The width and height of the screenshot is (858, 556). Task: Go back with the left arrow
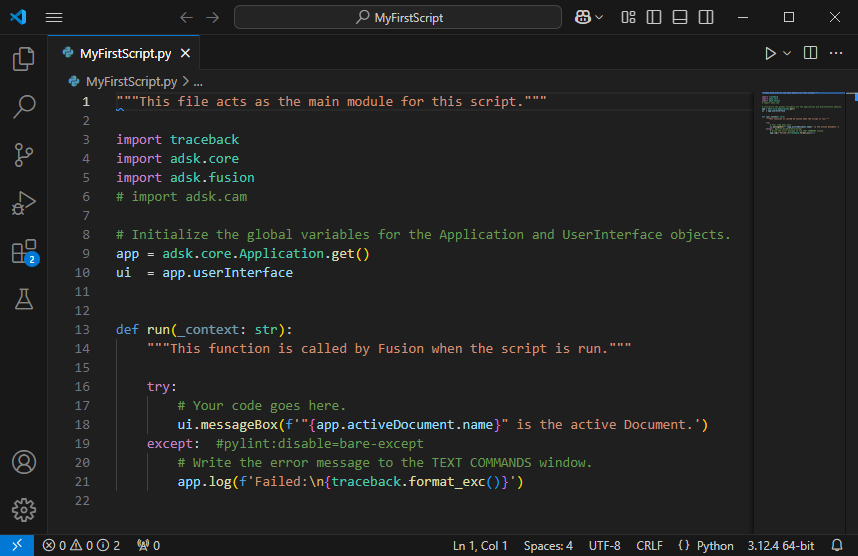pyautogui.click(x=187, y=18)
